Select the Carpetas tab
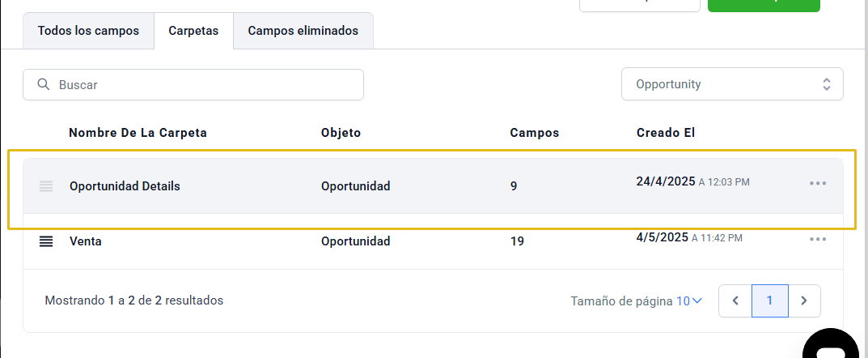 [x=194, y=31]
